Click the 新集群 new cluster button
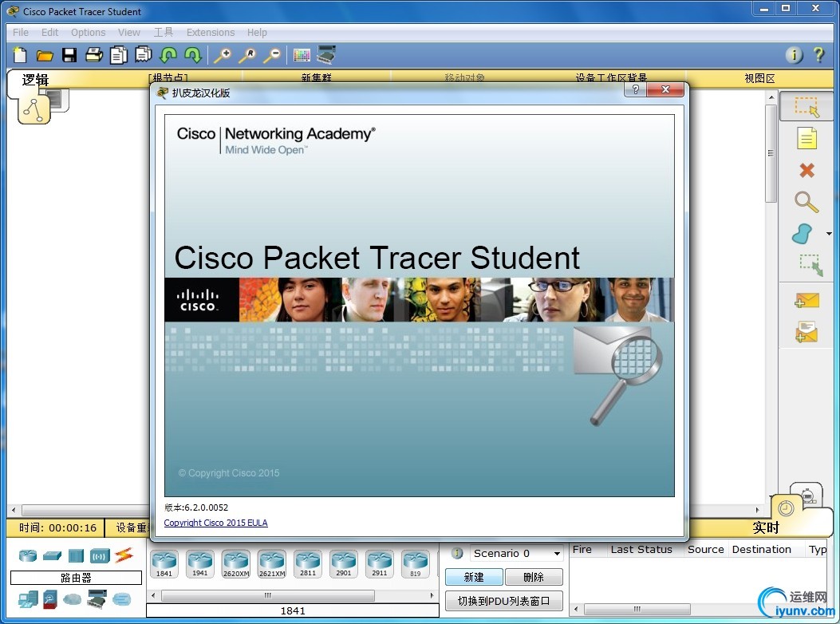This screenshot has height=624, width=840. click(x=316, y=78)
